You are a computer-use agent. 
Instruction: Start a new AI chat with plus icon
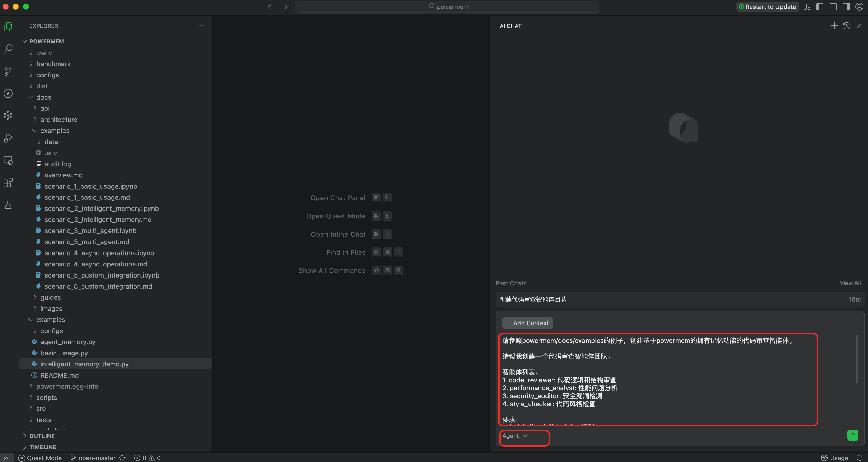[x=834, y=26]
